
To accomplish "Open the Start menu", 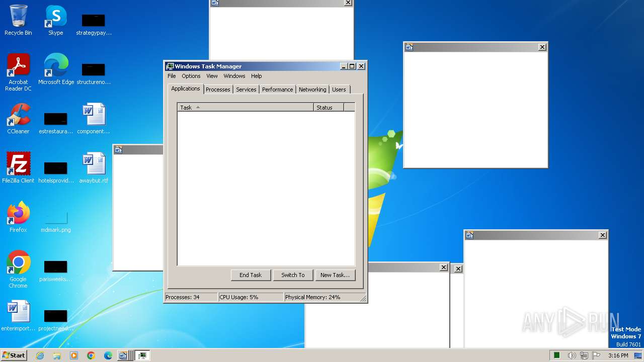I will pos(14,355).
